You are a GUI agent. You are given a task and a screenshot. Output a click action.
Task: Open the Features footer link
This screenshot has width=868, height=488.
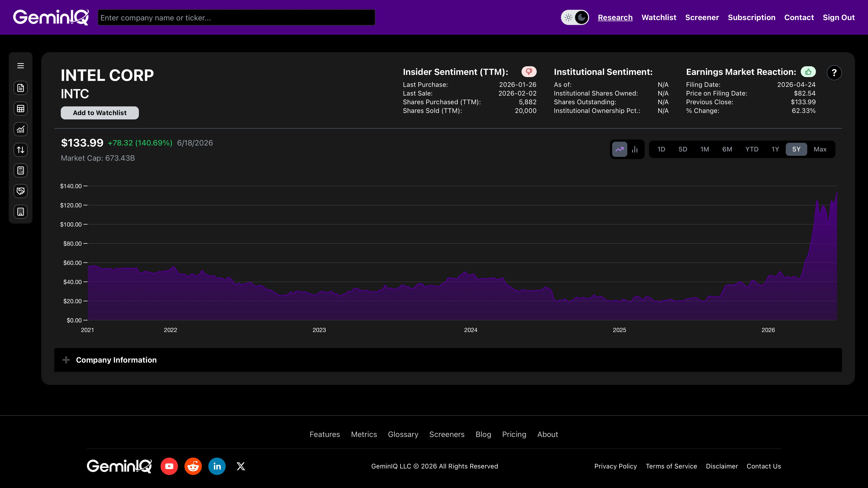(324, 434)
